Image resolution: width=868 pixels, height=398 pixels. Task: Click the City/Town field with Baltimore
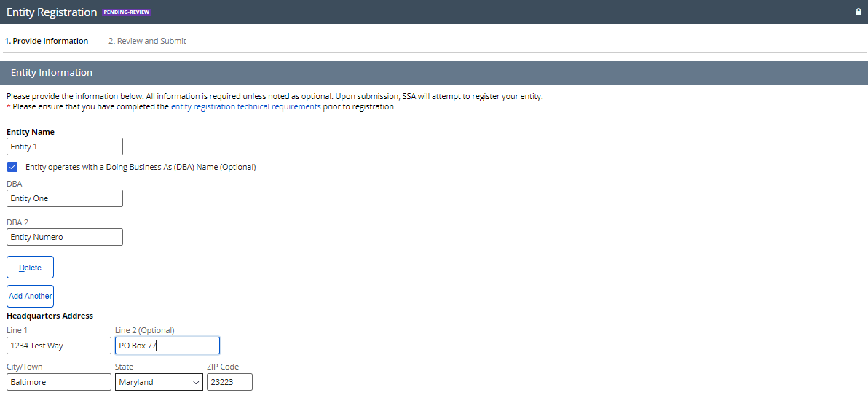59,382
